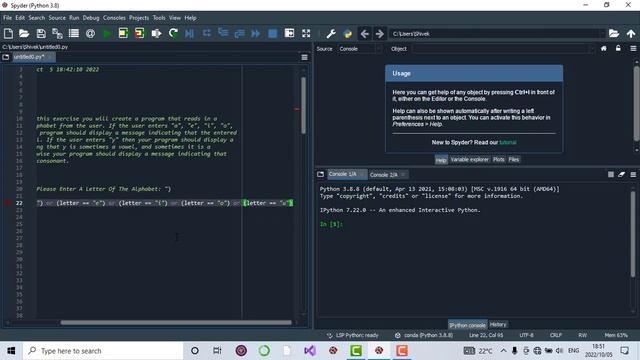Click the breakpoint marker on line 22
Image resolution: width=640 pixels, height=360 pixels.
click(x=8, y=203)
